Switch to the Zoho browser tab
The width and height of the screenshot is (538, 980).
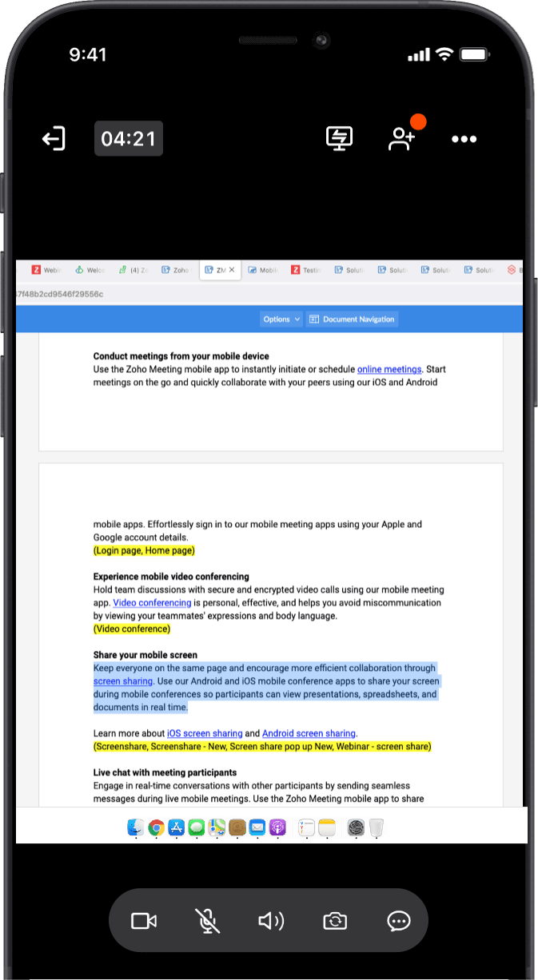coord(176,270)
